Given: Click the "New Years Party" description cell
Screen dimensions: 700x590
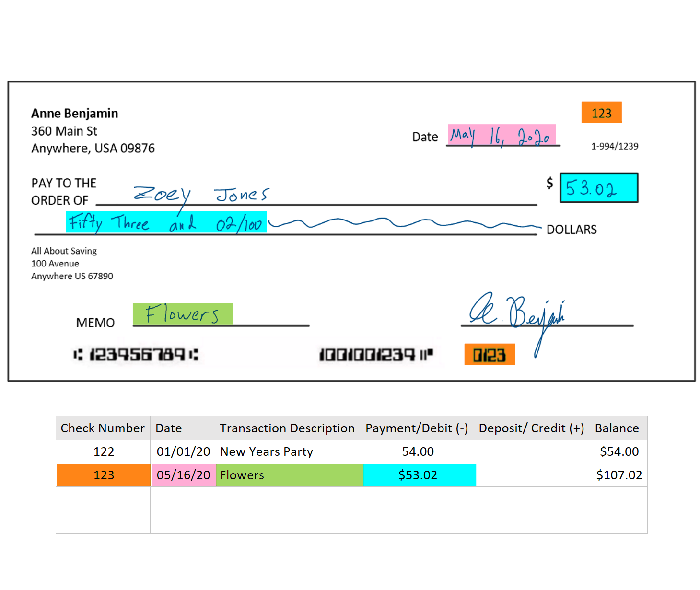Looking at the screenshot, I should [x=288, y=451].
